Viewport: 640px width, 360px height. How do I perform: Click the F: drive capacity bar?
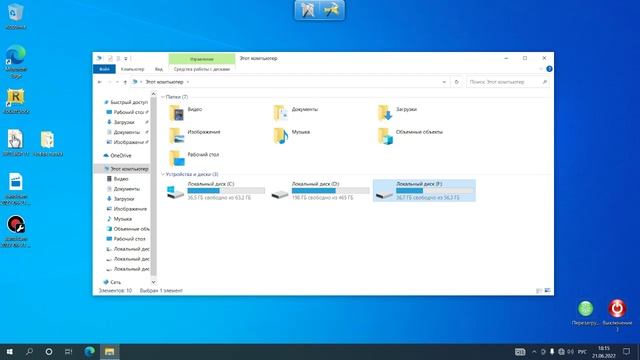click(435, 191)
